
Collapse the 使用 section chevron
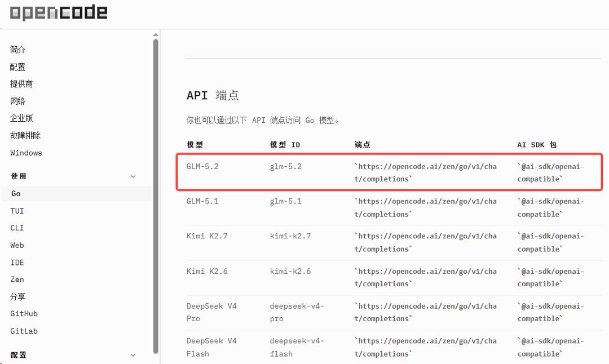pos(133,176)
